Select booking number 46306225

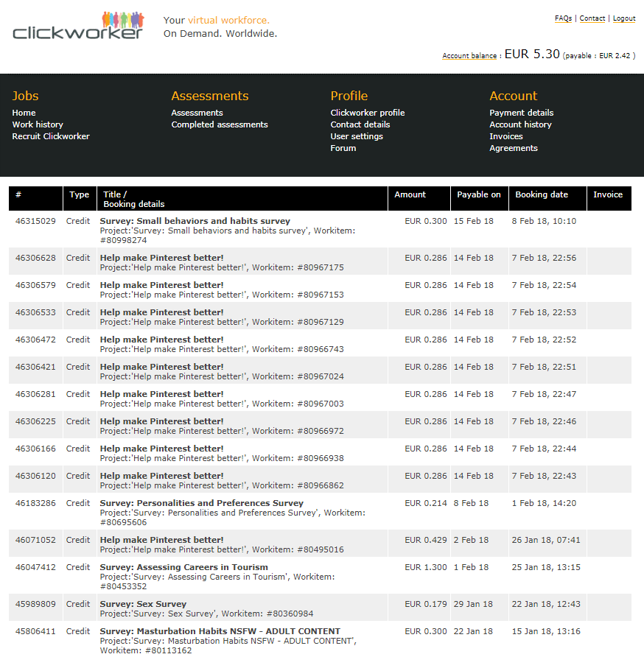35,421
